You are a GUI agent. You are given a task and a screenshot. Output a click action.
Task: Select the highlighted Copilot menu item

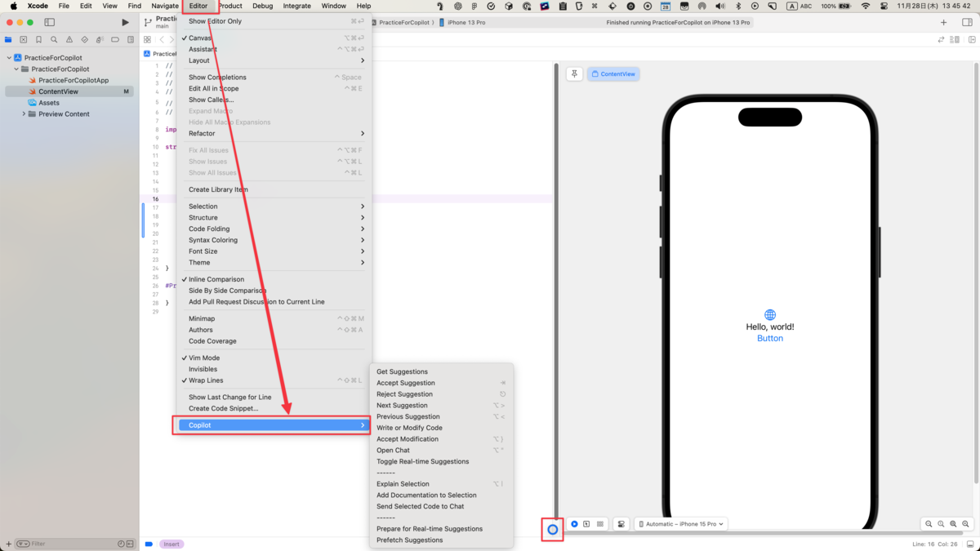tap(272, 425)
